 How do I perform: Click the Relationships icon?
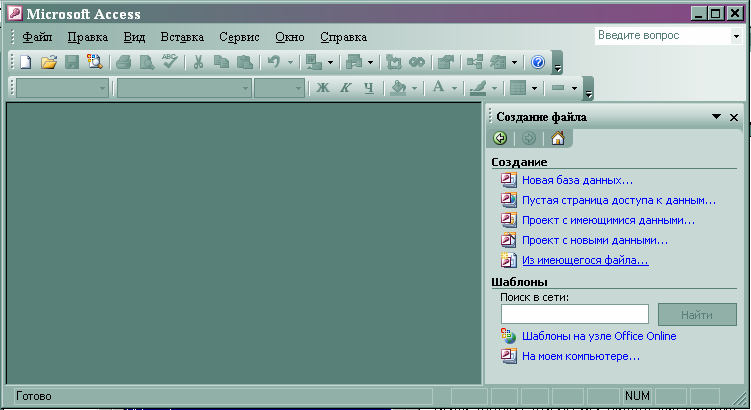[x=475, y=62]
